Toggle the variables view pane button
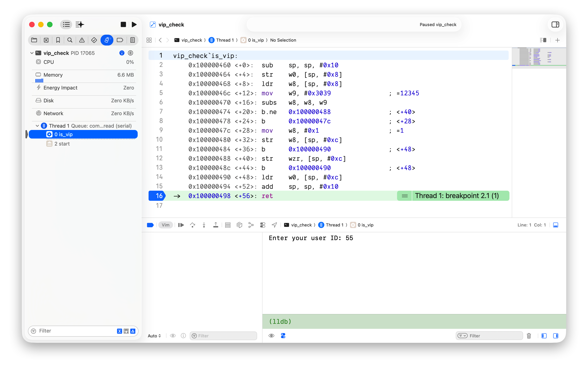This screenshot has height=372, width=588. (544, 336)
